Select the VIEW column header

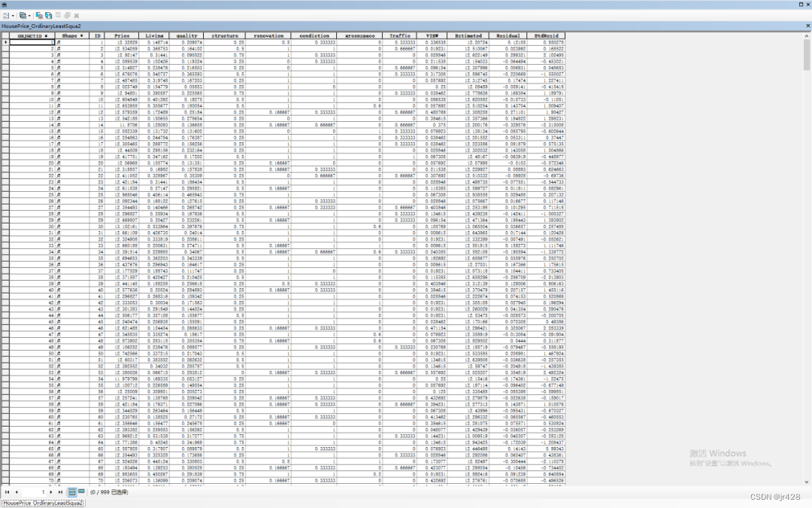432,36
